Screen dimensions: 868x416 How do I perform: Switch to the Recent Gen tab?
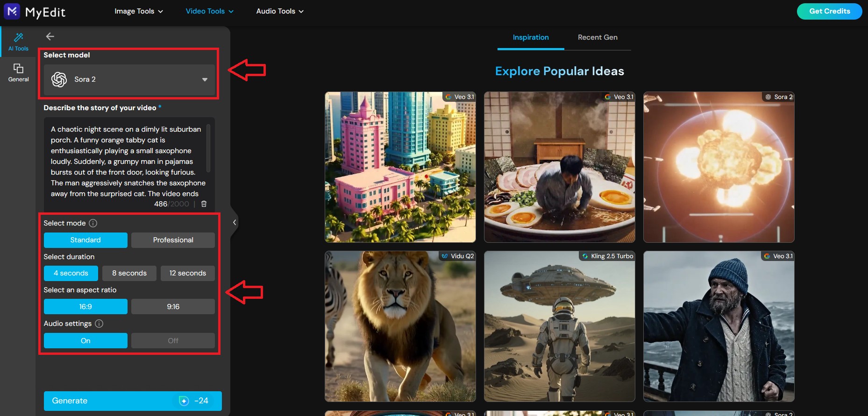pyautogui.click(x=598, y=37)
